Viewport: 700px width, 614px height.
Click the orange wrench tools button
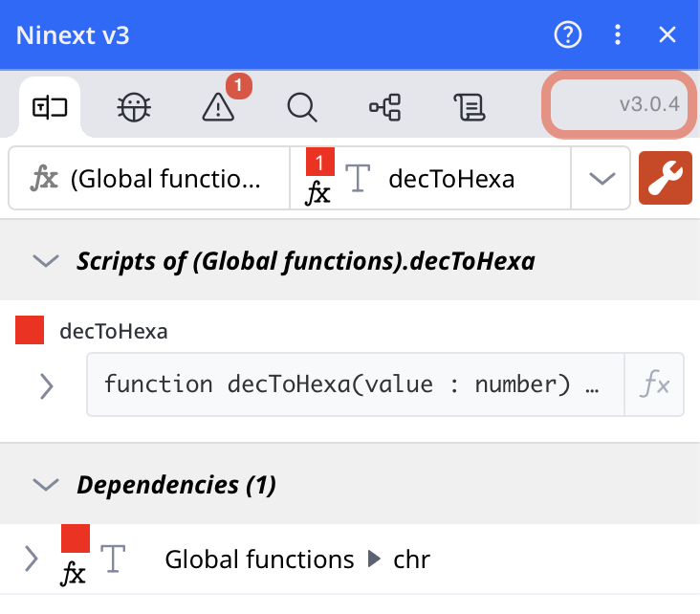point(665,178)
